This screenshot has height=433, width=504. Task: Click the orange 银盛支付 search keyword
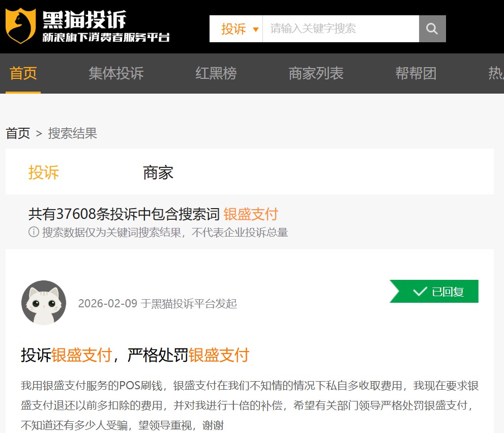coord(251,214)
